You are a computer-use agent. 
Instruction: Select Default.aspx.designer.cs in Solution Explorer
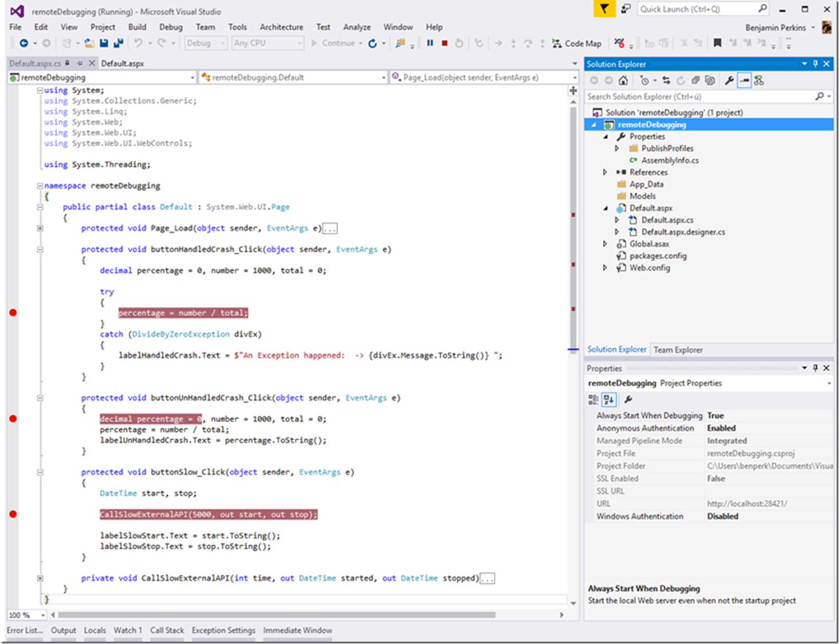point(683,232)
